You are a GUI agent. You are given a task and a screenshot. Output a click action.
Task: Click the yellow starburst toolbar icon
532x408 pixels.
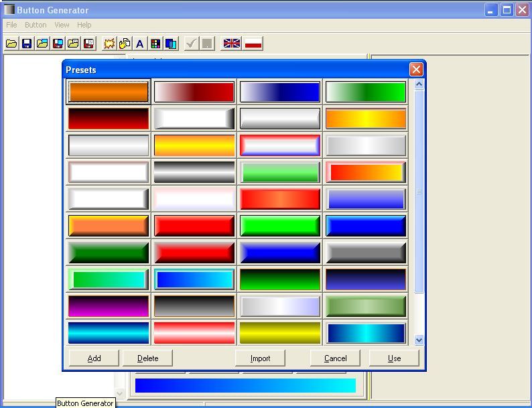(x=109, y=44)
